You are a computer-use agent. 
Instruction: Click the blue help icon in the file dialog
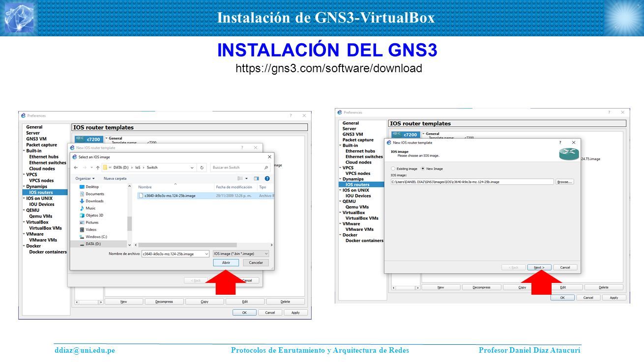267,178
